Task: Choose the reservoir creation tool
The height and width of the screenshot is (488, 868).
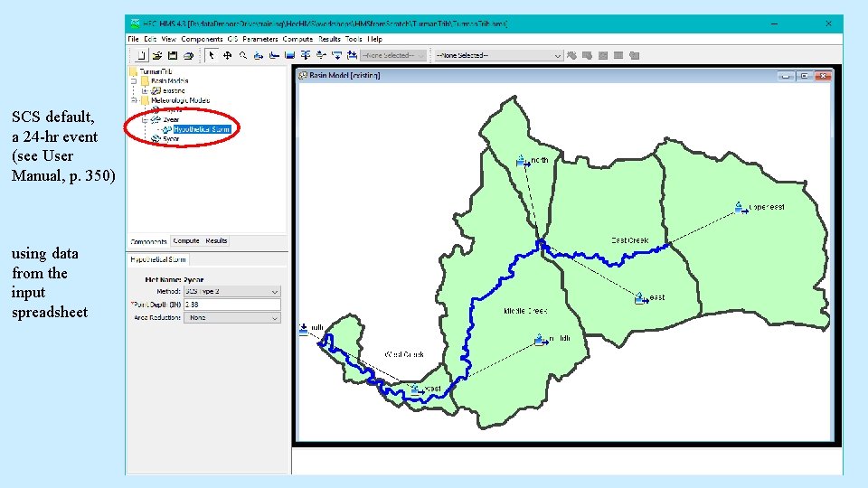Action: coord(289,55)
